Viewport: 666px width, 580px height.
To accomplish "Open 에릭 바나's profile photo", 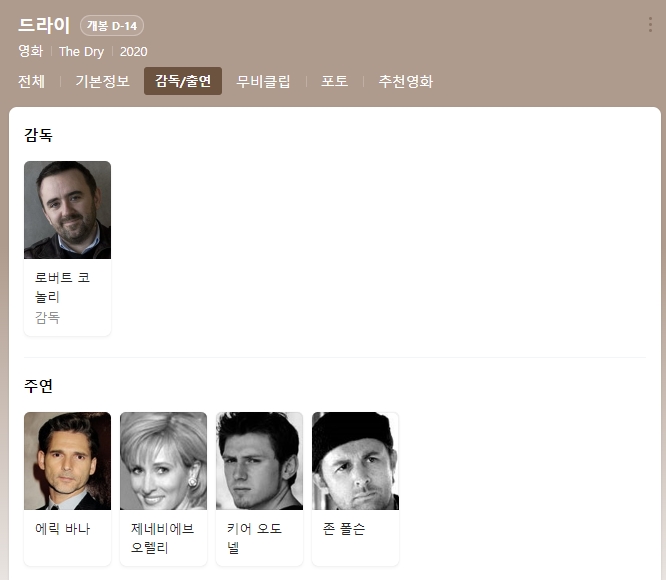I will pyautogui.click(x=68, y=461).
